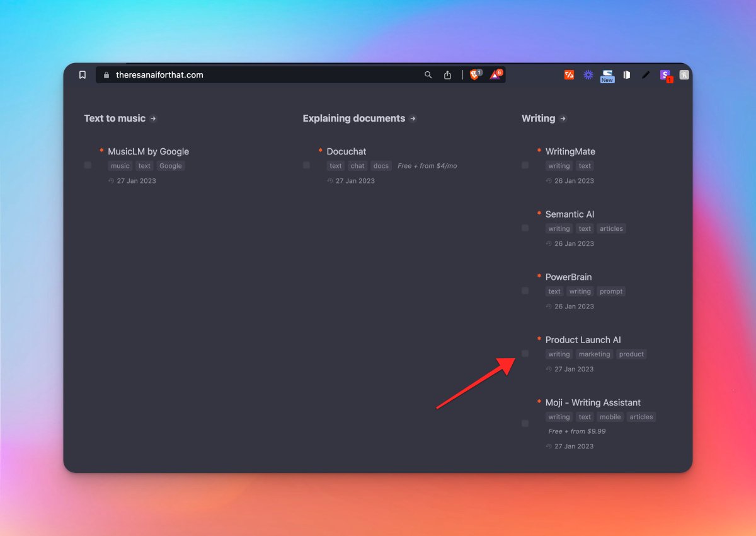Click the share icon in the address bar

click(447, 75)
